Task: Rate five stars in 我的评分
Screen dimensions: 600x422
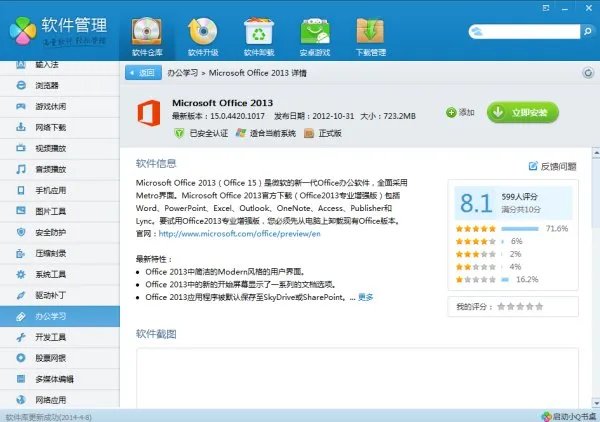Action: (x=539, y=306)
